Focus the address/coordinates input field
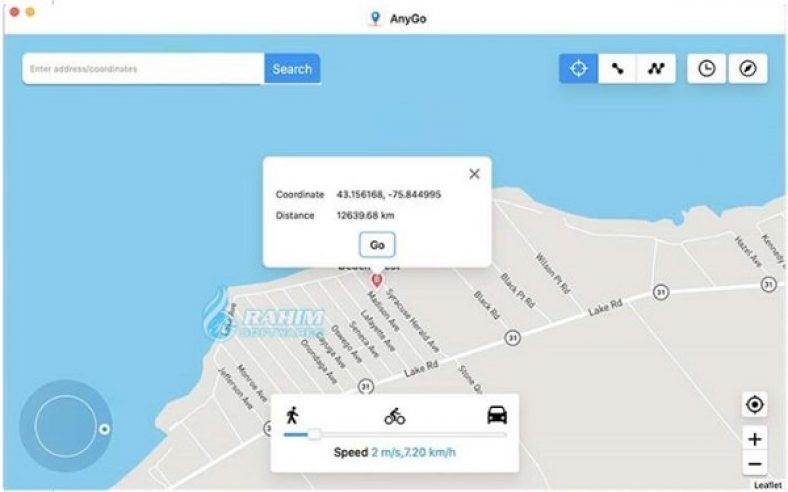Image resolution: width=788 pixels, height=492 pixels. tap(143, 69)
